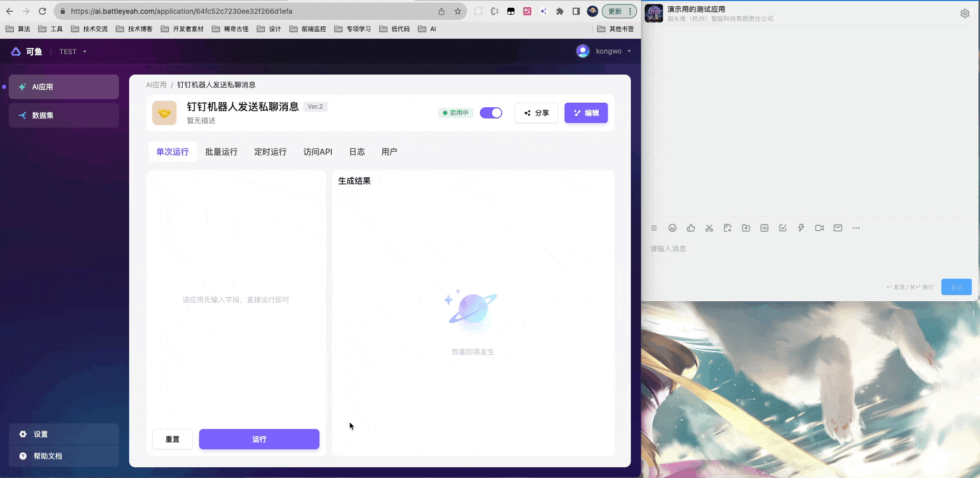Switch to the 访问API tab
This screenshot has width=980, height=478.
pos(317,152)
